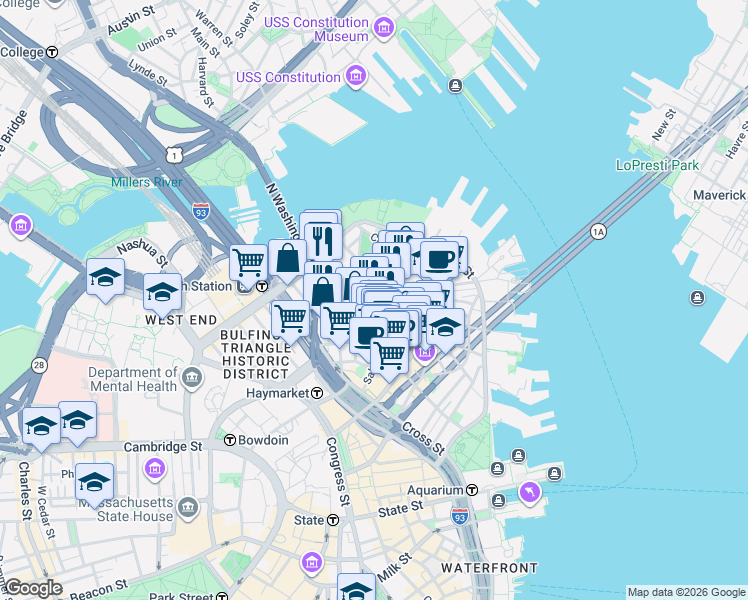Select the school marker near the 1A tunnel
The width and height of the screenshot is (748, 600).
tap(446, 329)
